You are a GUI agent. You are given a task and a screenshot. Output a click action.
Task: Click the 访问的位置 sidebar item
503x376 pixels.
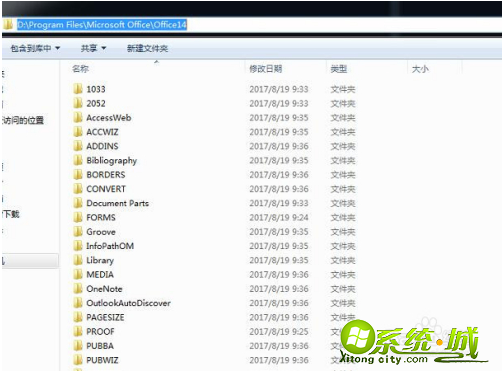tap(23, 120)
